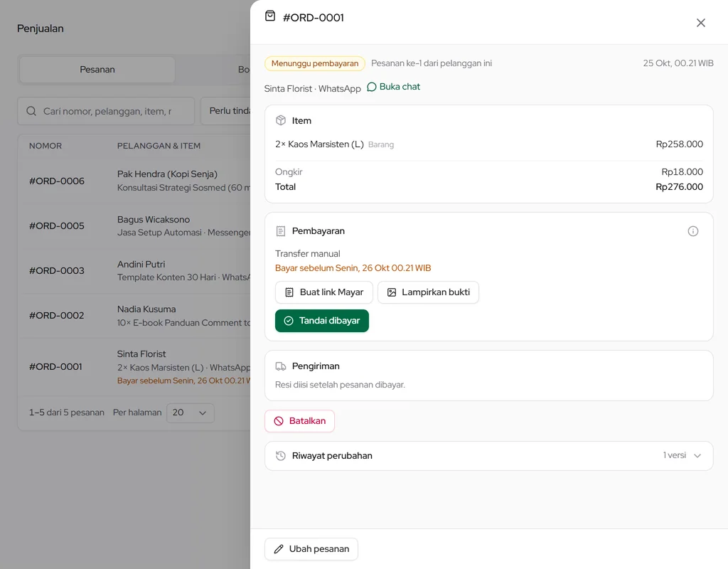Close the order detail panel
The image size is (728, 569).
[x=700, y=23]
